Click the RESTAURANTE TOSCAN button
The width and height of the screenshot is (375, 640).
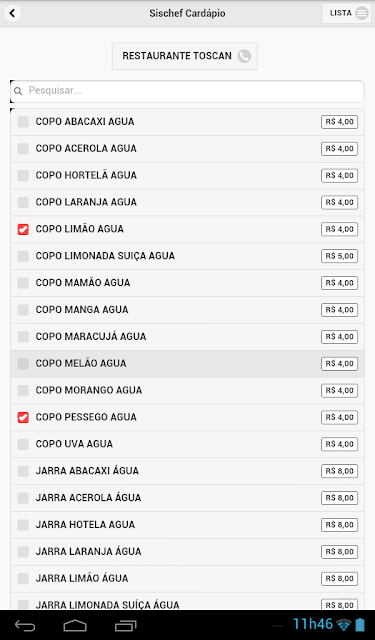click(x=185, y=56)
